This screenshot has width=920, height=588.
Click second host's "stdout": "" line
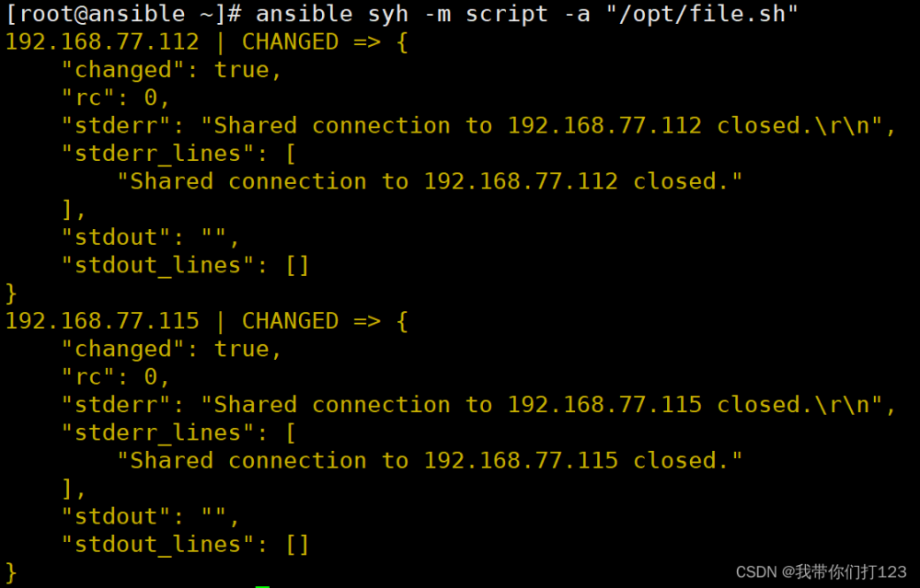click(151, 516)
